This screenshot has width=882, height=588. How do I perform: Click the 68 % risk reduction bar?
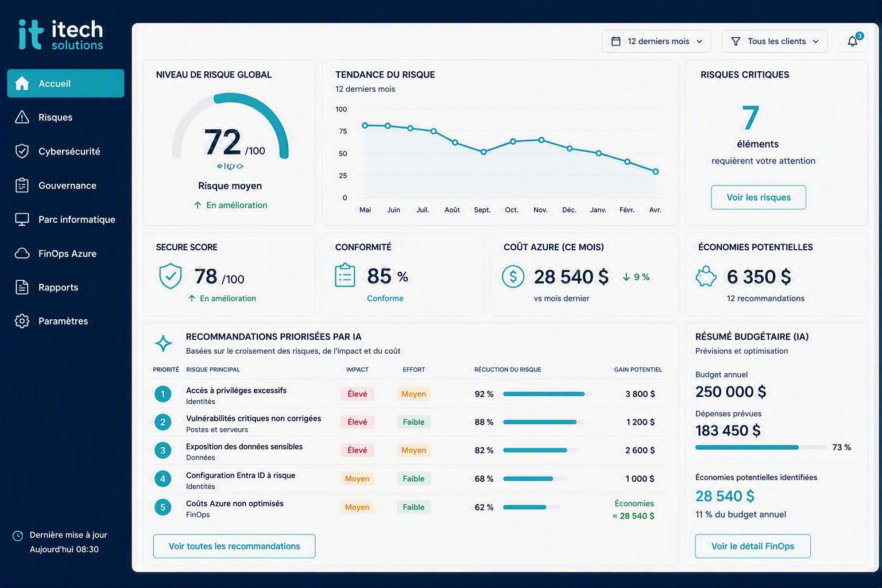pos(535,478)
